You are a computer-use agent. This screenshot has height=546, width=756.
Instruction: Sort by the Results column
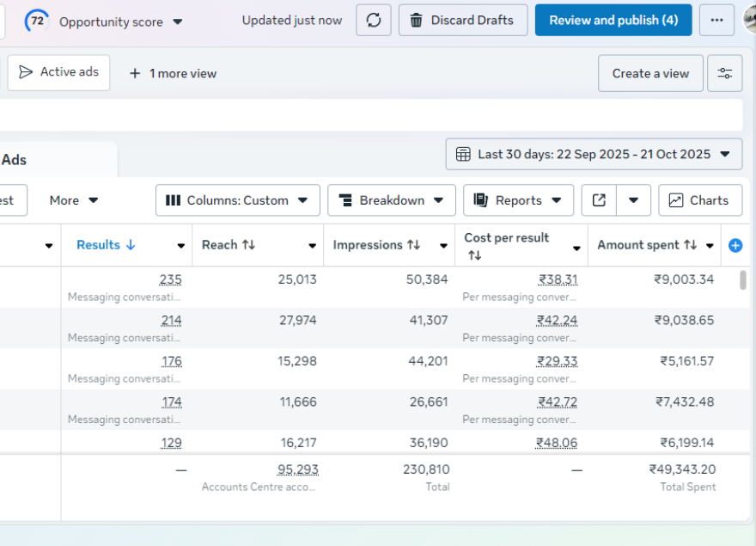pyautogui.click(x=106, y=245)
